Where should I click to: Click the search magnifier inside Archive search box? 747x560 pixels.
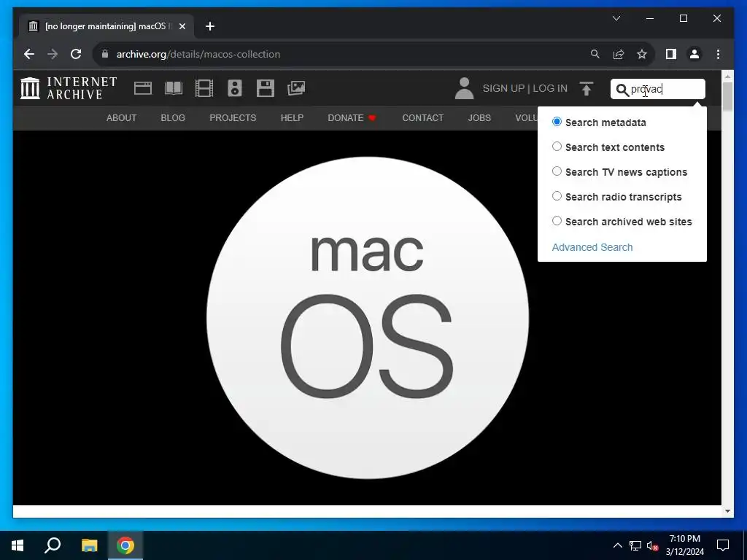coord(622,90)
